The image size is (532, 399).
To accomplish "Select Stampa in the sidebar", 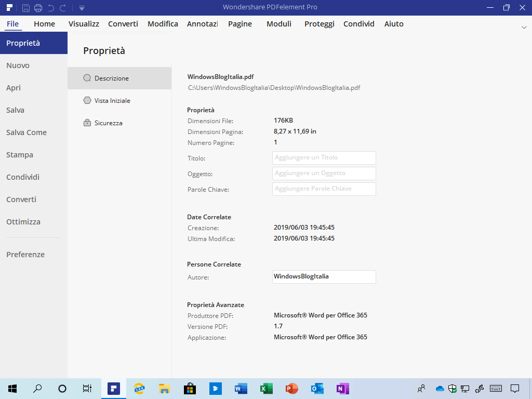I will coord(34,155).
